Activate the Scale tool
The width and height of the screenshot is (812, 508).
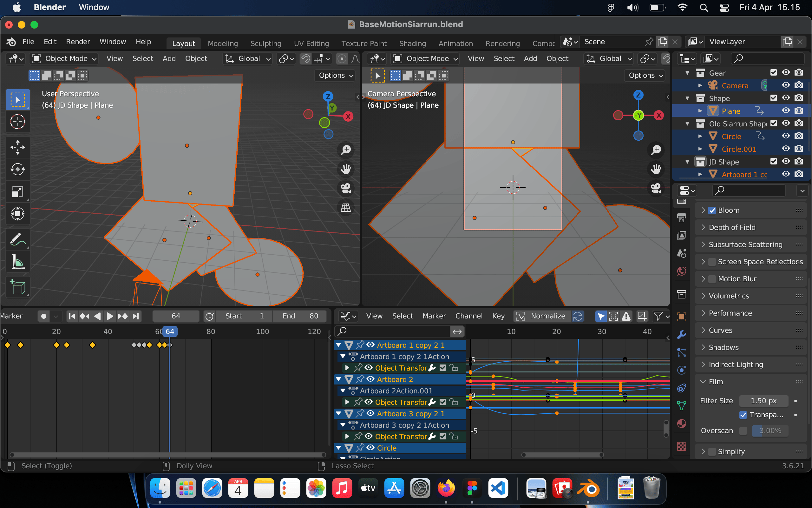tap(17, 191)
